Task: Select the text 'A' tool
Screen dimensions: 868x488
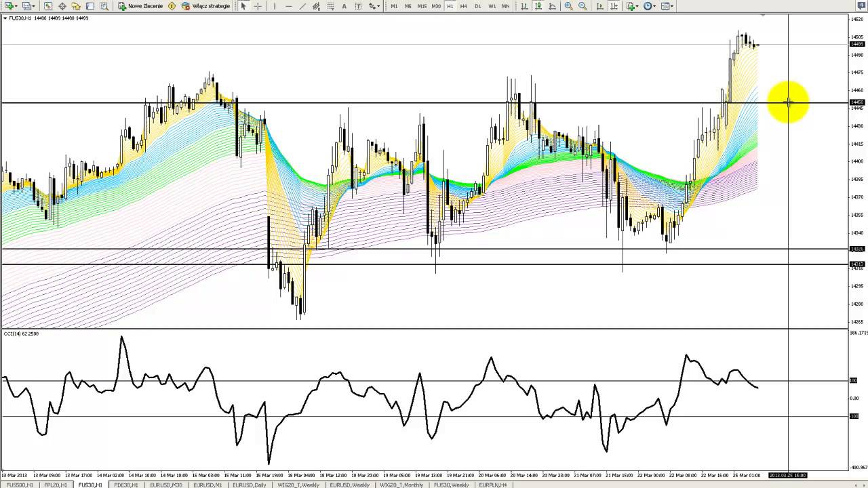Action: (344, 6)
